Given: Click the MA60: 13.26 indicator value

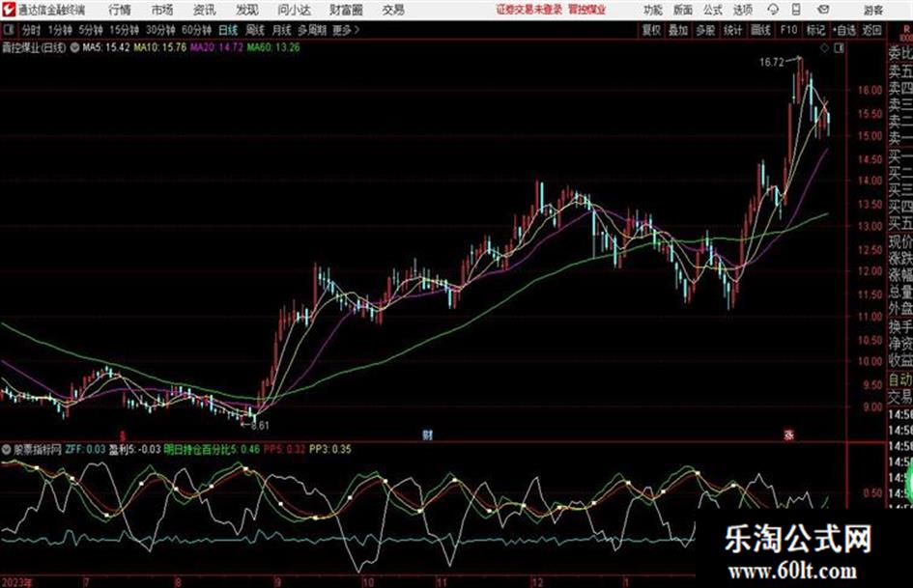Looking at the screenshot, I should [x=273, y=47].
